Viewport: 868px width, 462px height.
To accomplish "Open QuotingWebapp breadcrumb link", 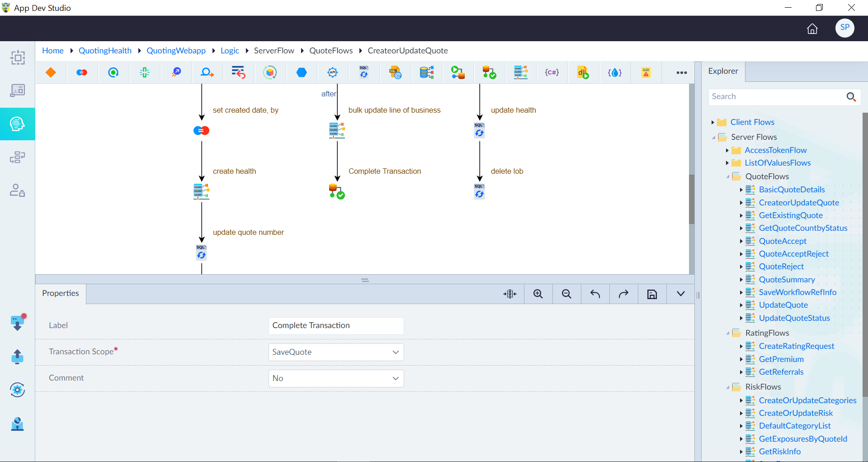I will (x=176, y=51).
